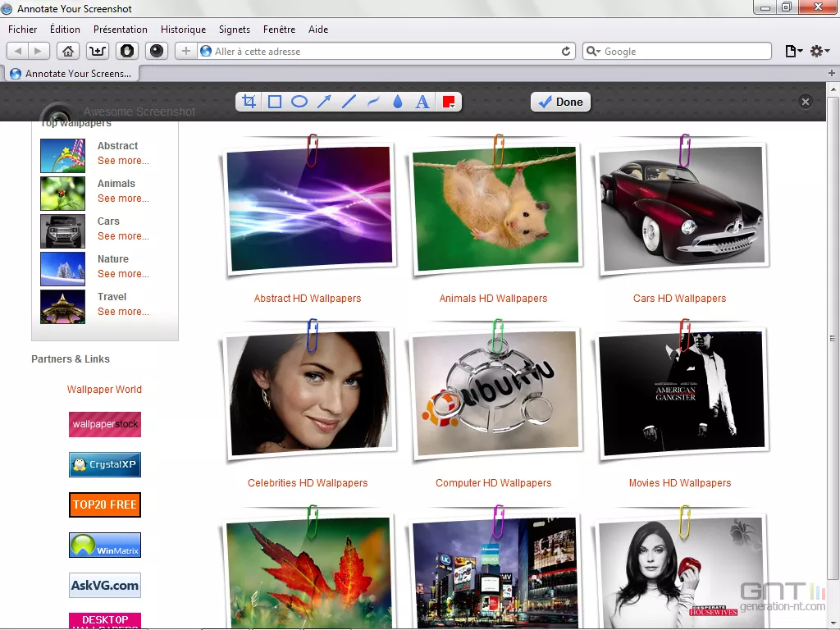Viewport: 840px width, 630px height.
Task: Expand the Google search engine dropdown
Action: pos(594,51)
